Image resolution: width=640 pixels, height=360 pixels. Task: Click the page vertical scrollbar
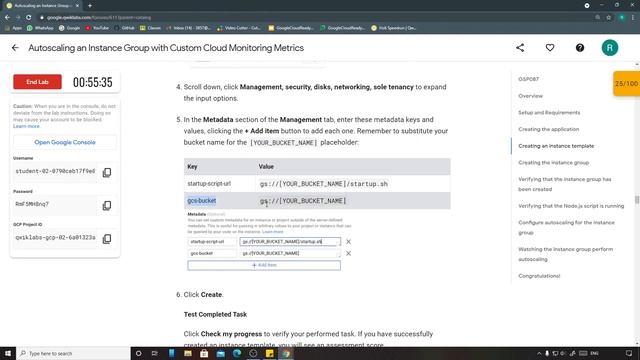(x=637, y=200)
